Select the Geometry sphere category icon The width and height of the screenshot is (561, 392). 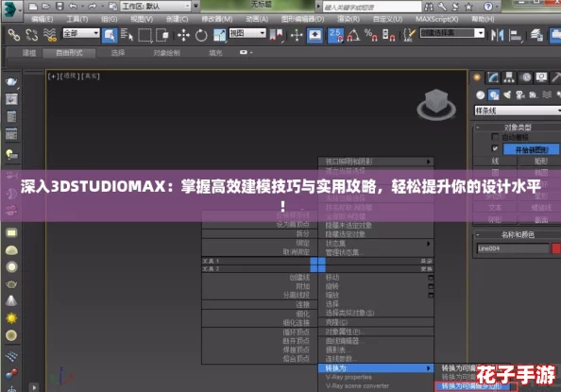pyautogui.click(x=481, y=94)
